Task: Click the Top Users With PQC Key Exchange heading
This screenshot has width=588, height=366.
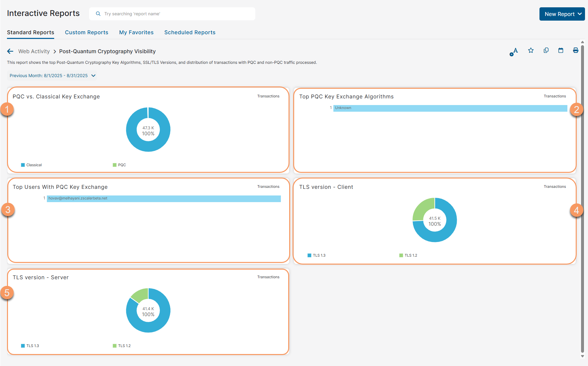Action: point(60,187)
